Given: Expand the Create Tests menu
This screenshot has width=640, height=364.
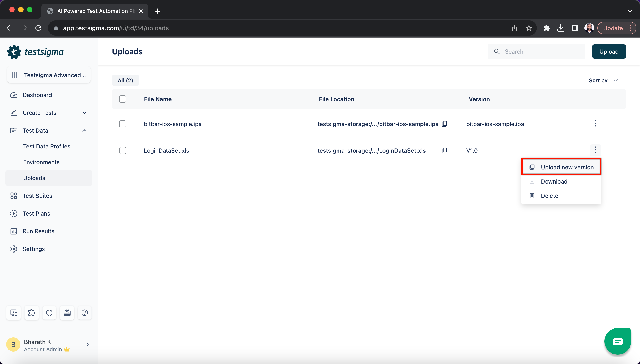Looking at the screenshot, I should point(84,113).
